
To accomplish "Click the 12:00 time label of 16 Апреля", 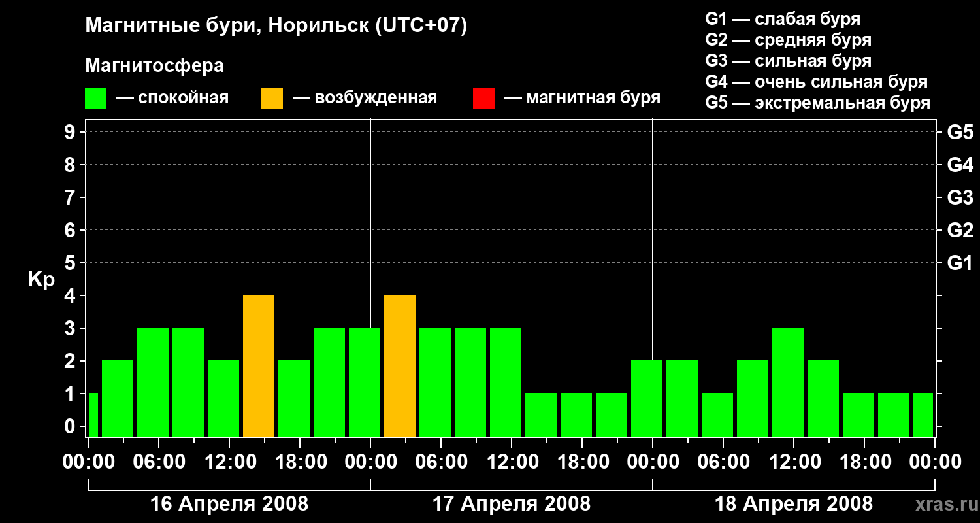I will pyautogui.click(x=230, y=462).
